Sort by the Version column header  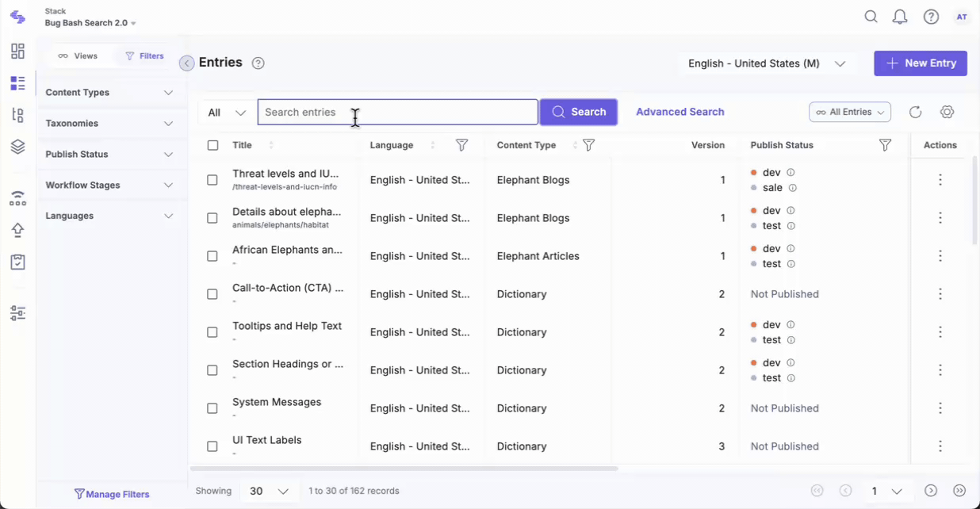[708, 145]
